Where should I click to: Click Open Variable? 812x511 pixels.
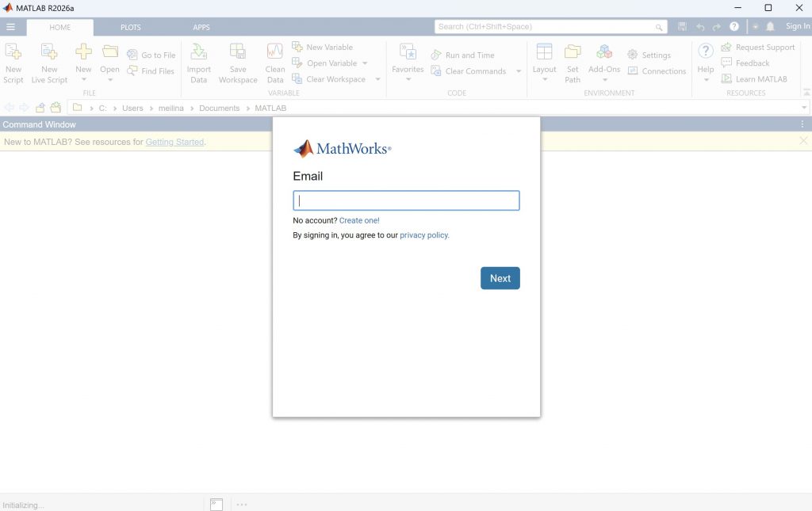(x=324, y=63)
